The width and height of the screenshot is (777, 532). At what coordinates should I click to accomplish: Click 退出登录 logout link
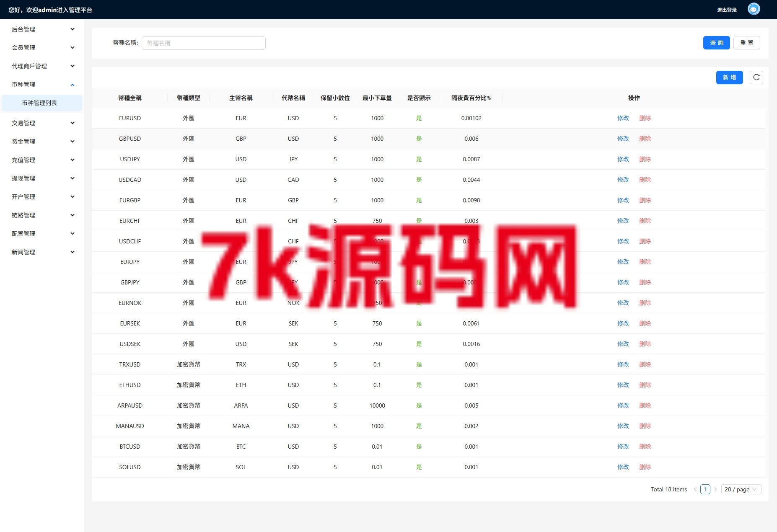(727, 10)
